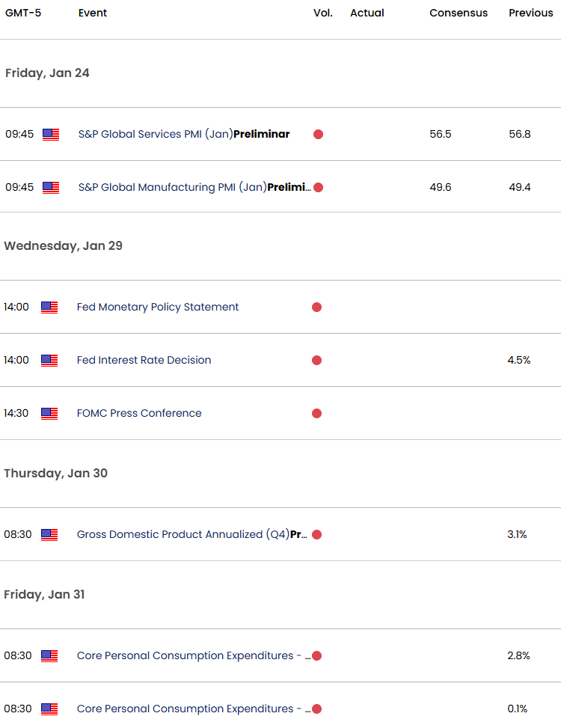Open Fed Interest Rate Decision event
The height and width of the screenshot is (728, 561).
coord(144,361)
